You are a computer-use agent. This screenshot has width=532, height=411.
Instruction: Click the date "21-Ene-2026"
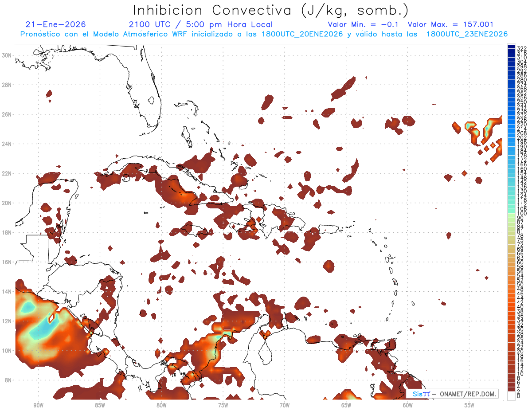pyautogui.click(x=56, y=24)
